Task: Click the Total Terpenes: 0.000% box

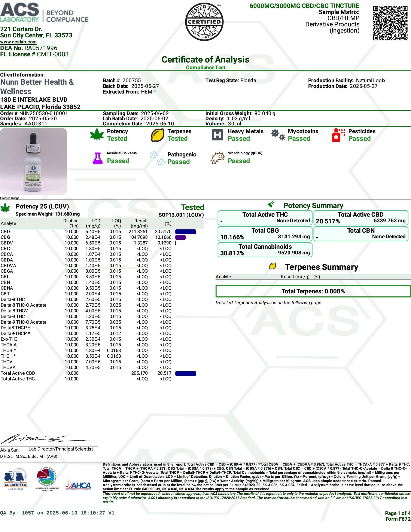Action: 313,291
